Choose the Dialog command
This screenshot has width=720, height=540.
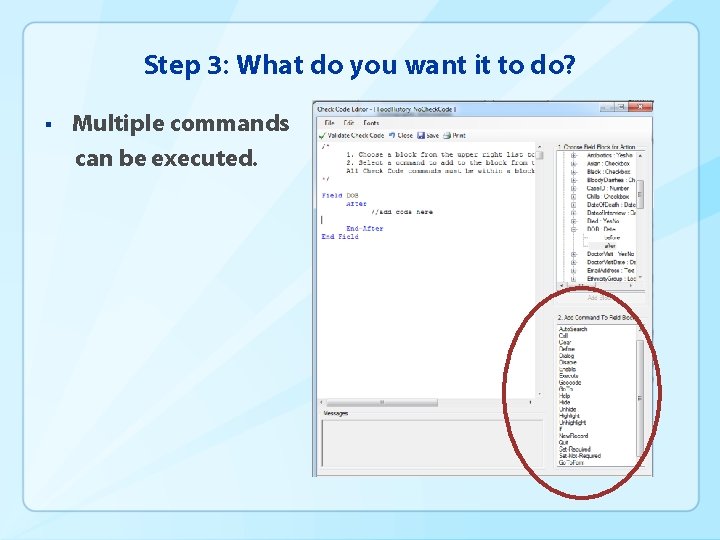coord(566,356)
